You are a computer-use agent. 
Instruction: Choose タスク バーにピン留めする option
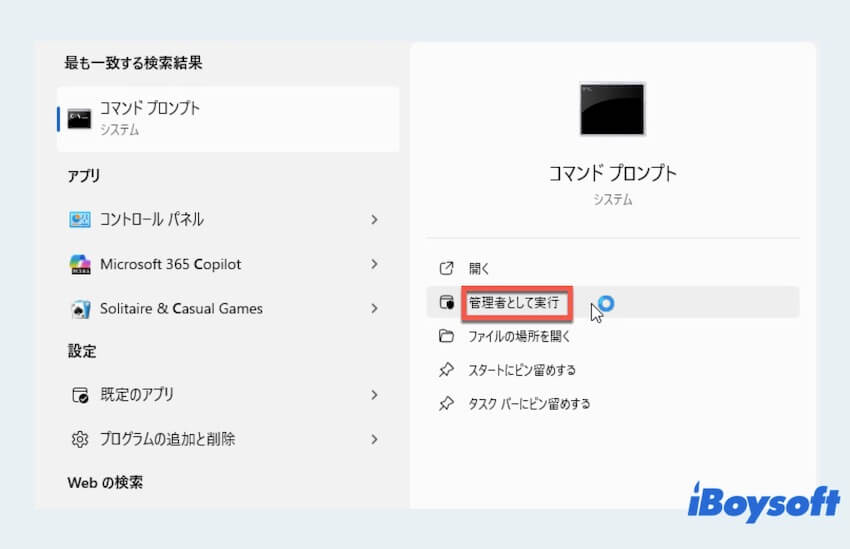pos(529,404)
